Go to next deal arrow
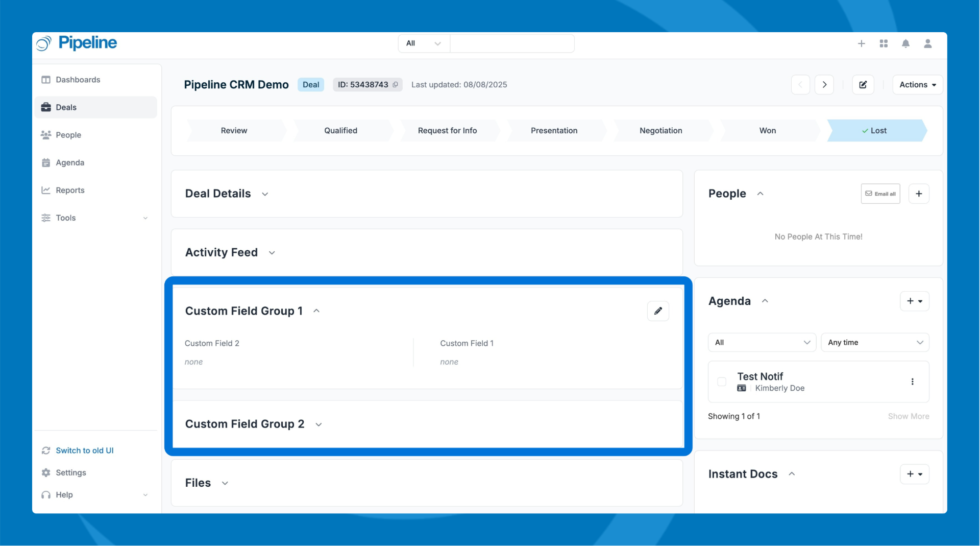Image resolution: width=980 pixels, height=546 pixels. click(x=824, y=85)
